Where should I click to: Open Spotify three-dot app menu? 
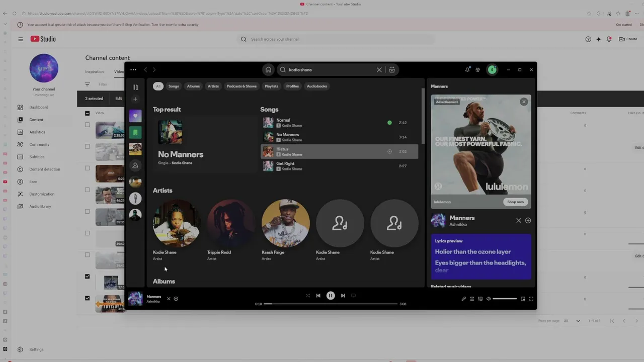pyautogui.click(x=133, y=70)
